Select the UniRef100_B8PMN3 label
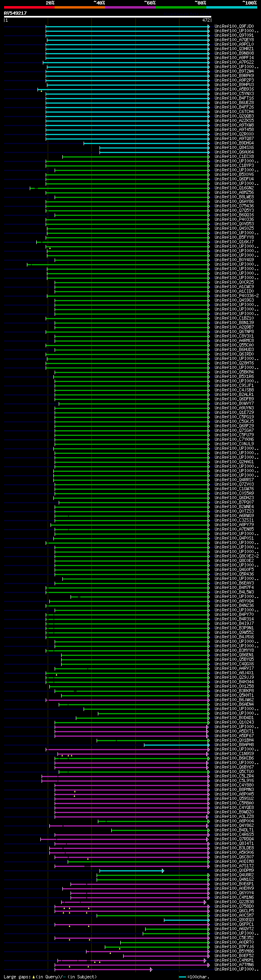261x980 pixels. (x=234, y=790)
